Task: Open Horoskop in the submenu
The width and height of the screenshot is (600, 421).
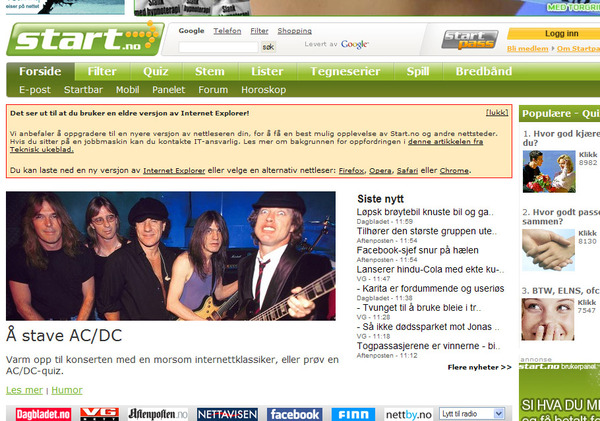Action: (x=264, y=90)
